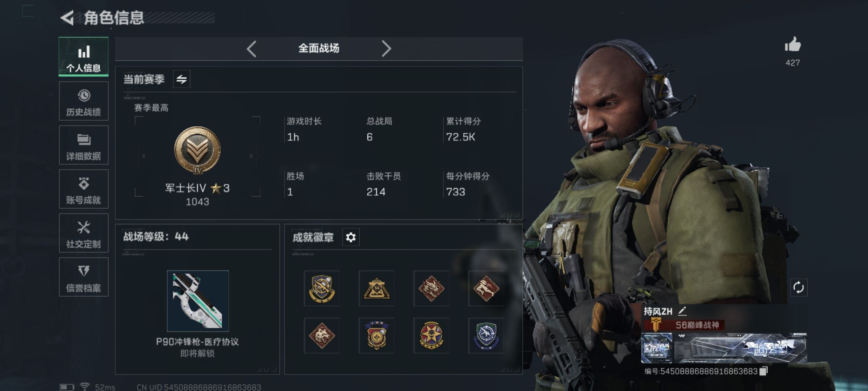Click the 军士长IV rank emblem

(x=197, y=150)
